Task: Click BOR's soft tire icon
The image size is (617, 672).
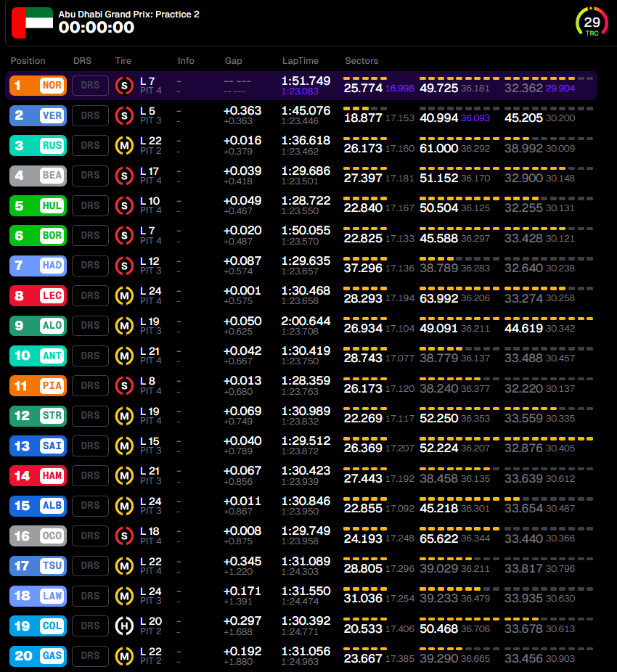Action: click(x=124, y=235)
